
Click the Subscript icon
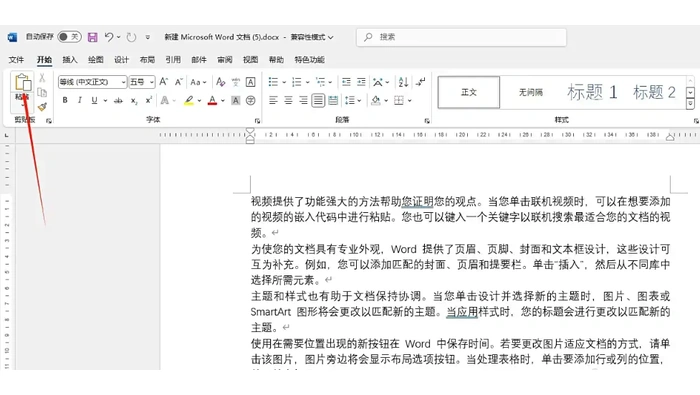(x=134, y=101)
